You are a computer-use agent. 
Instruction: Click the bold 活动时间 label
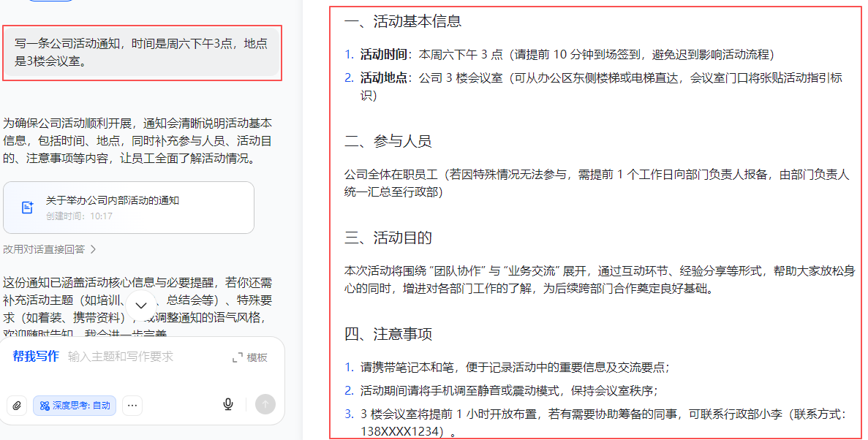coord(383,55)
